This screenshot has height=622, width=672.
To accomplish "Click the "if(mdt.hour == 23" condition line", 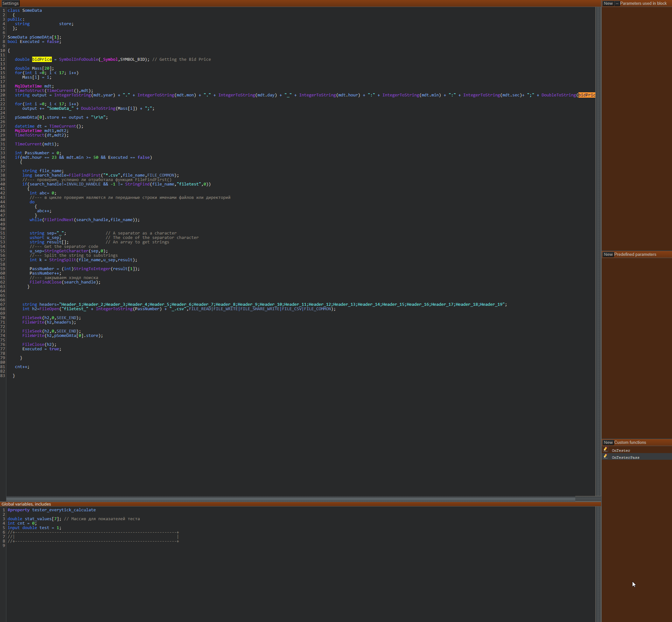I will pyautogui.click(x=83, y=157).
